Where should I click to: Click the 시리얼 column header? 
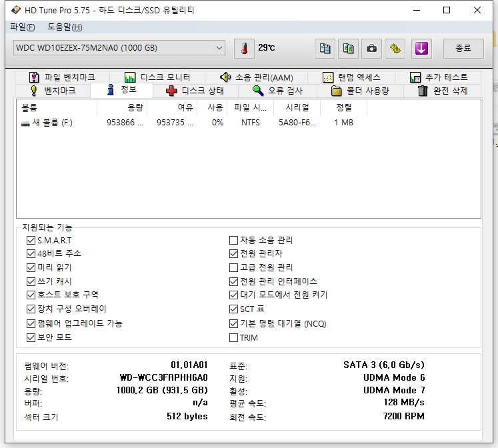(x=297, y=108)
